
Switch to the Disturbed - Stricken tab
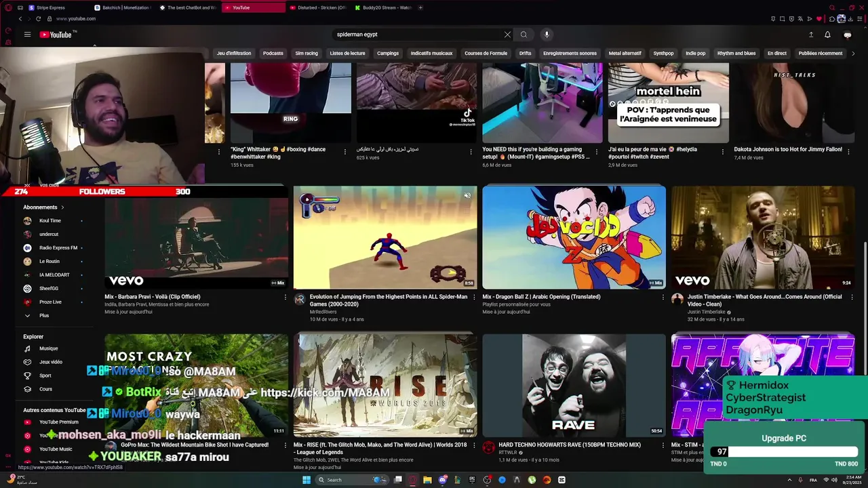click(x=319, y=7)
